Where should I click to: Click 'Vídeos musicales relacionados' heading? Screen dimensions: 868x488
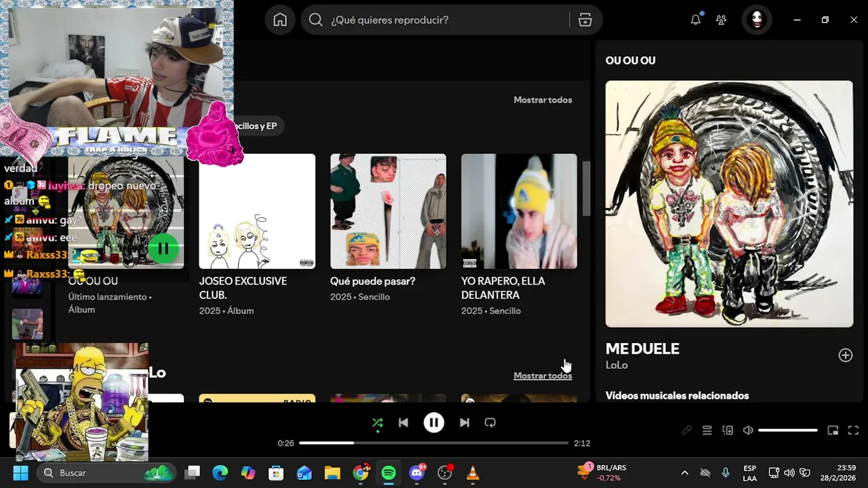tap(677, 396)
